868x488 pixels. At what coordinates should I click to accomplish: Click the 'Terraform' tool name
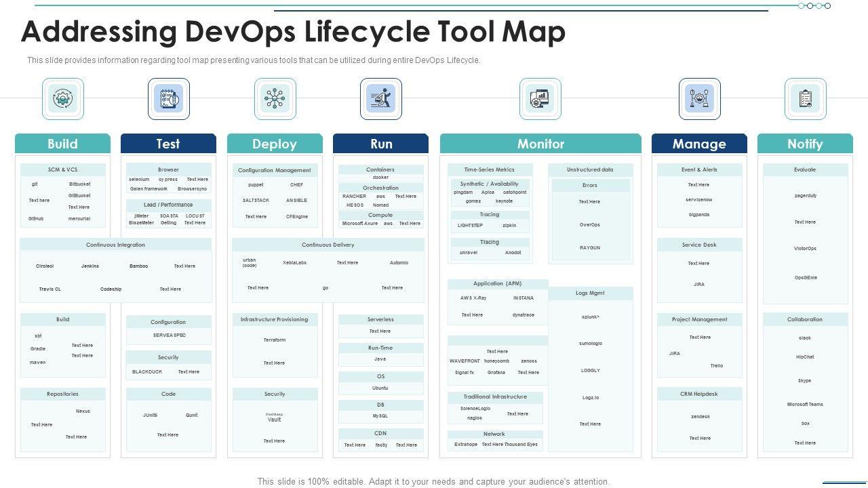pos(275,340)
